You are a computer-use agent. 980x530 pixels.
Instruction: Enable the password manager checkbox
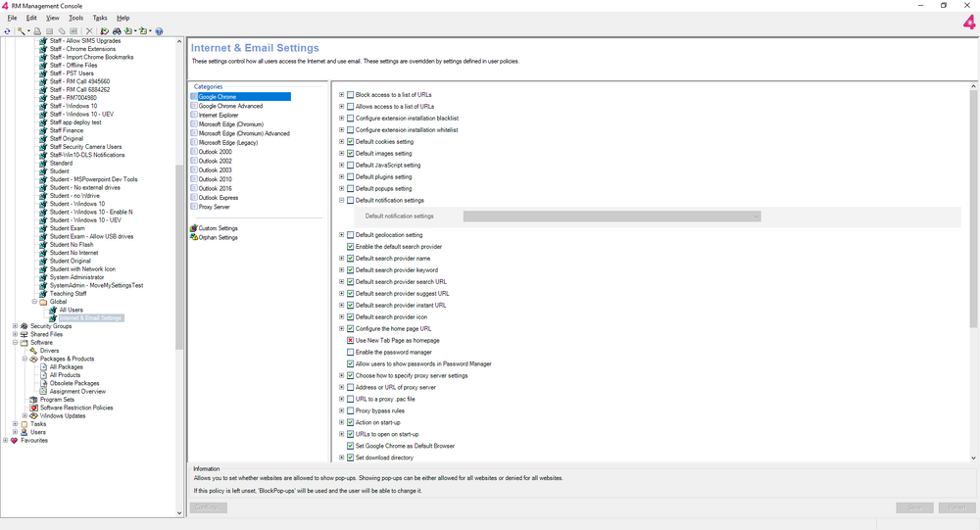click(x=350, y=353)
